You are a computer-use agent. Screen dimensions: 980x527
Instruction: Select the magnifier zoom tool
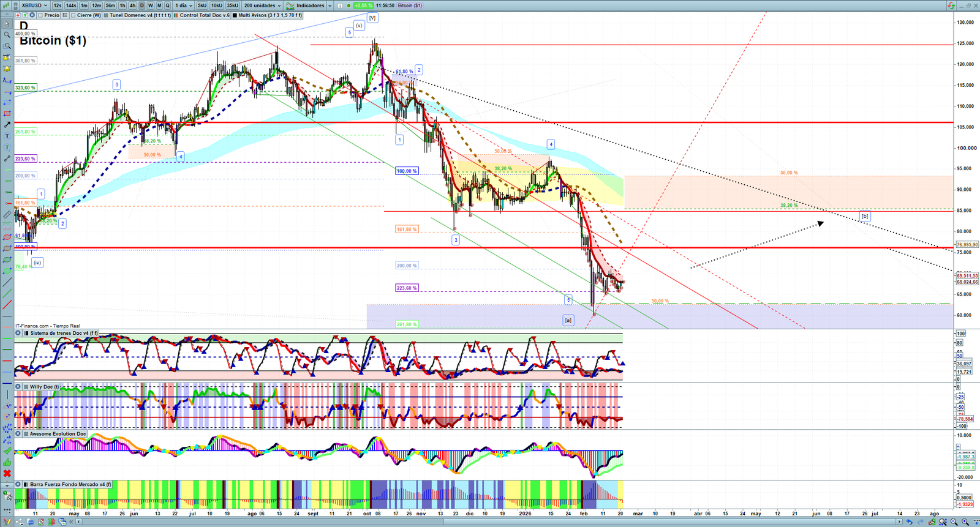tap(7, 35)
